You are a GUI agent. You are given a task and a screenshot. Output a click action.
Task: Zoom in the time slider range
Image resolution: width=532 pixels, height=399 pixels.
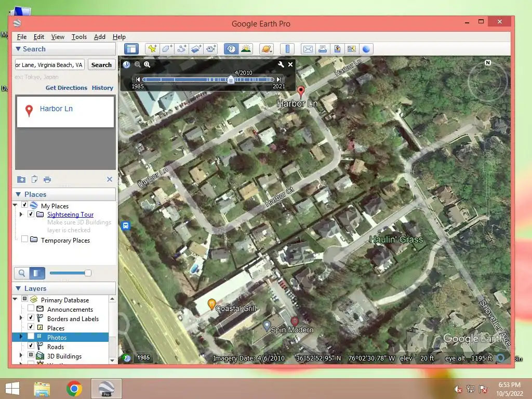click(x=147, y=64)
